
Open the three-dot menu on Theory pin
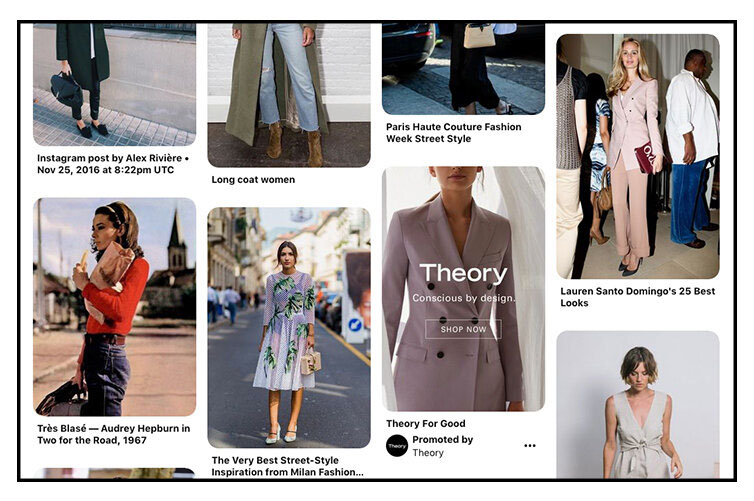click(529, 446)
